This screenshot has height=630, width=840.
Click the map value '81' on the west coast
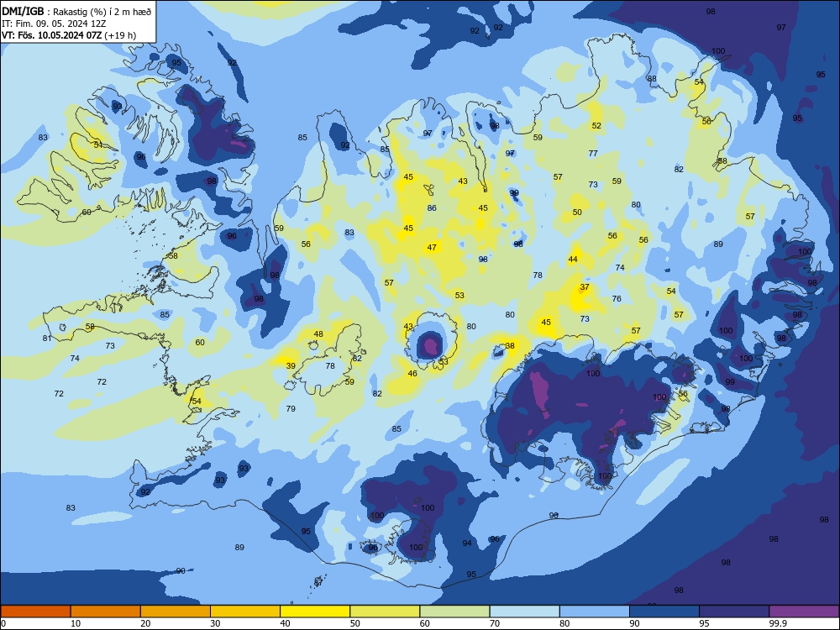pyautogui.click(x=46, y=339)
